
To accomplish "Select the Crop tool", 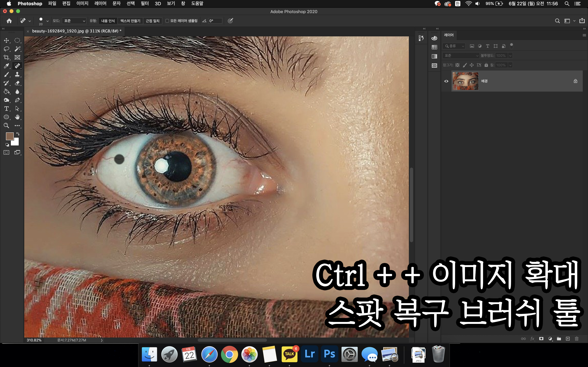I will point(6,58).
